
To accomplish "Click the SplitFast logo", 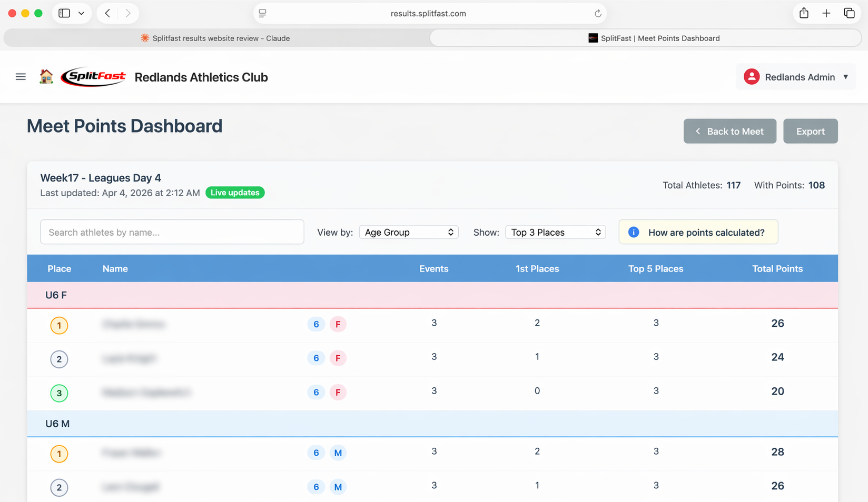I will click(93, 76).
